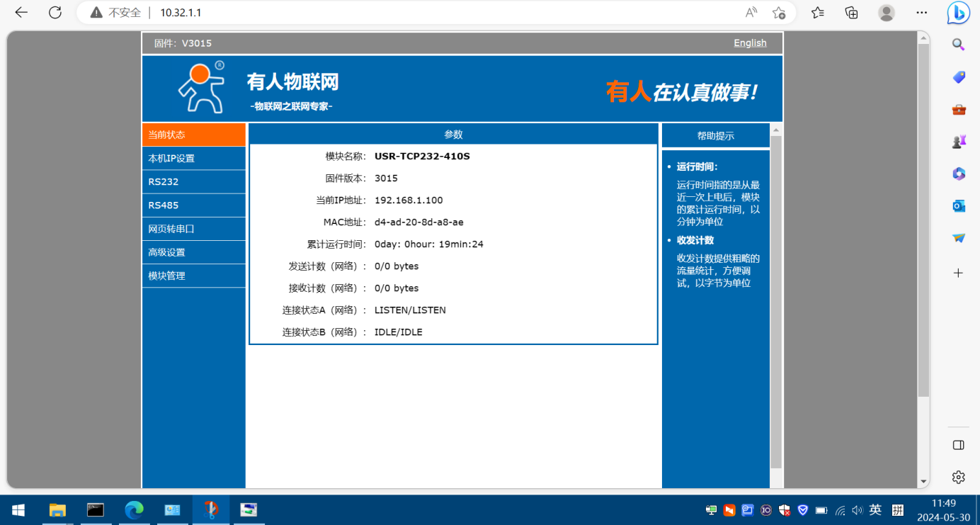This screenshot has height=525, width=980.
Task: Click the browser refresh icon
Action: point(55,13)
